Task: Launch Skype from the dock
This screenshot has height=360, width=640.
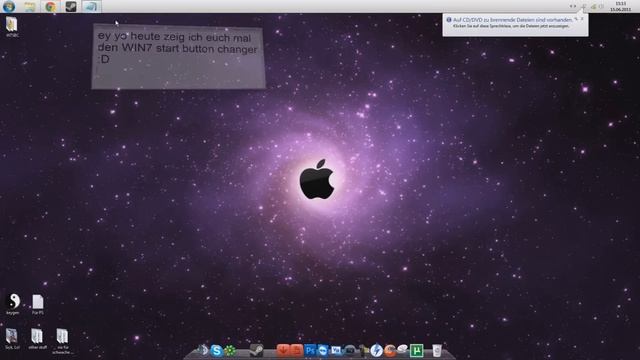Action: point(216,350)
